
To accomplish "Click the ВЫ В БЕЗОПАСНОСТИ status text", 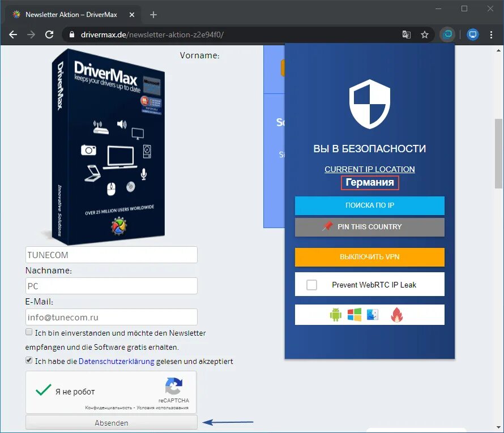I will click(370, 148).
